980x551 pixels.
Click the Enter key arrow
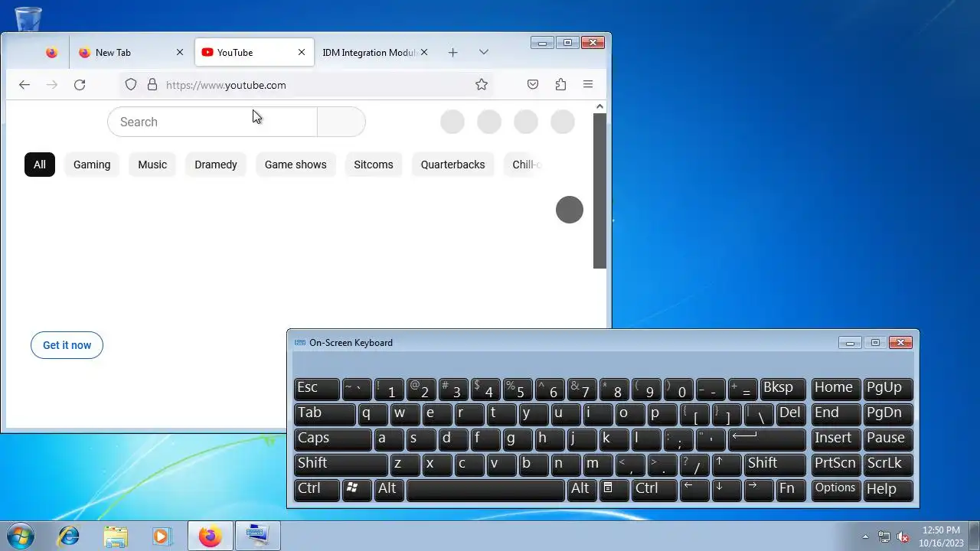(x=767, y=439)
